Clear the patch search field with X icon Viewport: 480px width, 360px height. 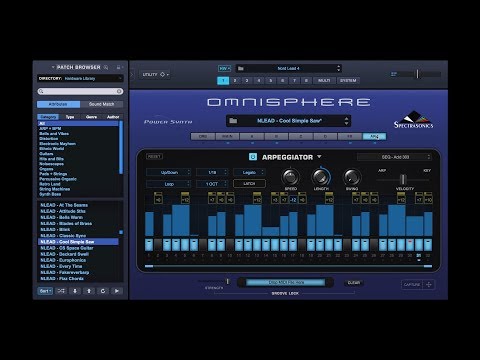coord(119,91)
